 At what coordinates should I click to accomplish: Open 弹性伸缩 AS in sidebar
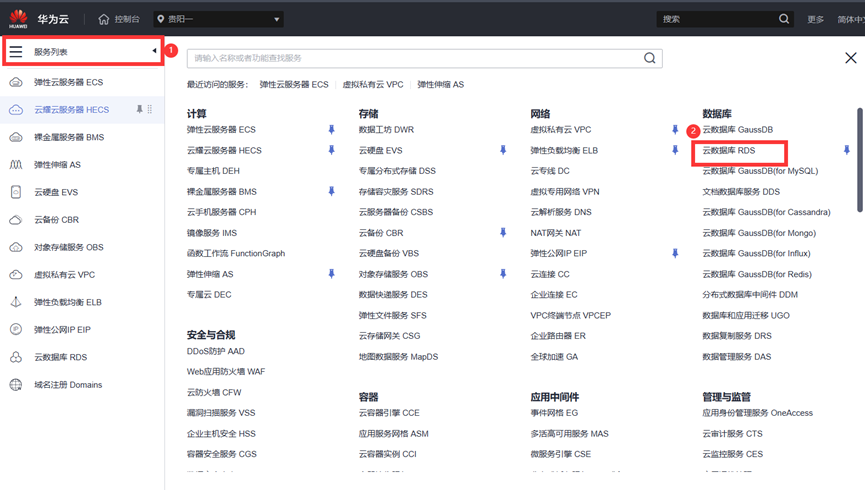click(57, 165)
